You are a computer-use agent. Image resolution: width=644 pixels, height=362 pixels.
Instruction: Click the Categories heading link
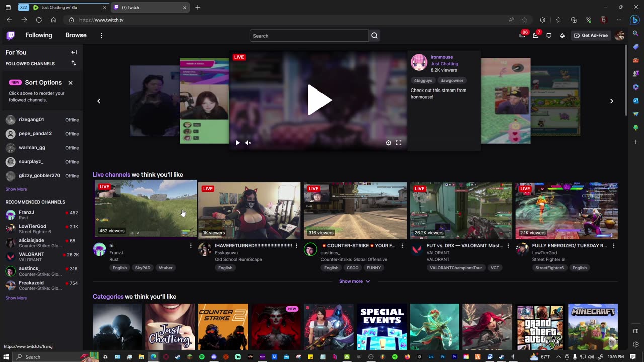(x=108, y=297)
